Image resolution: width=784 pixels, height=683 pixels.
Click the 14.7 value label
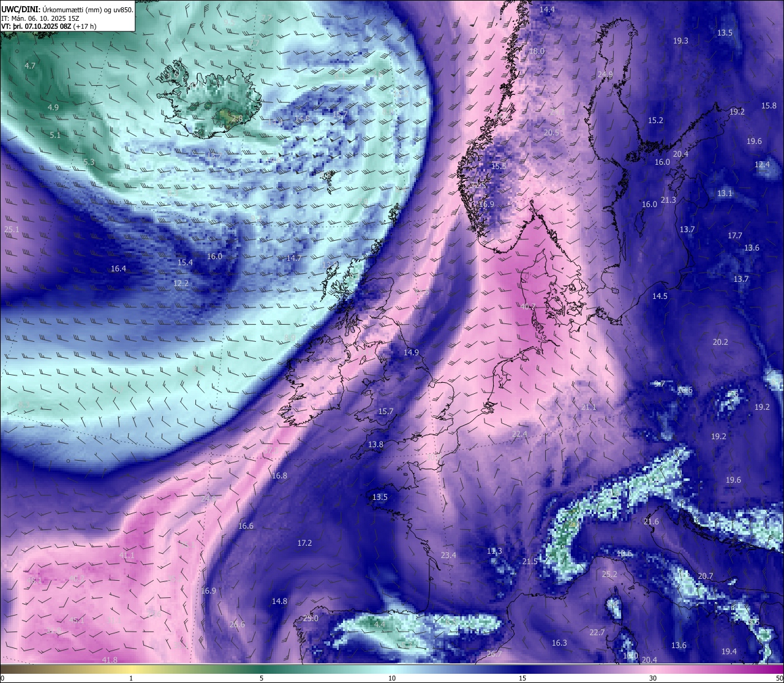(294, 258)
